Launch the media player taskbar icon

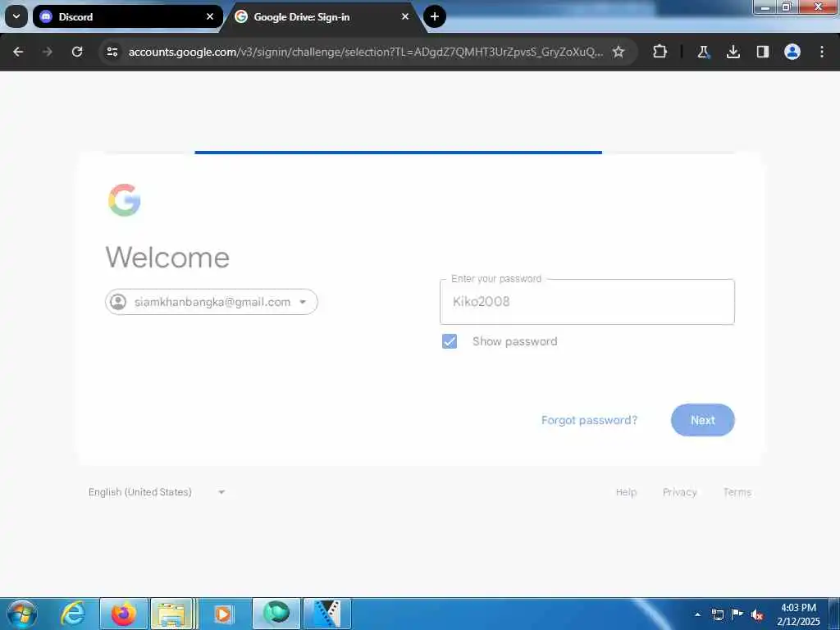pos(223,614)
